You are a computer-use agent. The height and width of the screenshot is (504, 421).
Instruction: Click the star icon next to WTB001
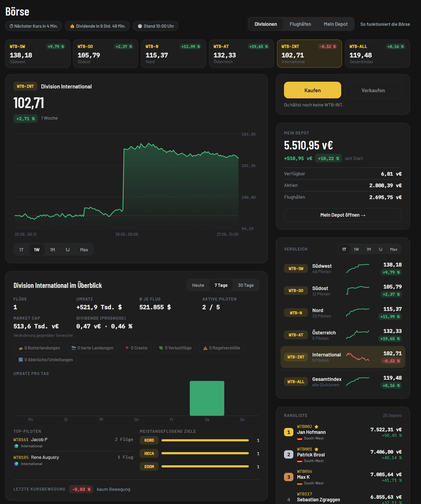316,449
